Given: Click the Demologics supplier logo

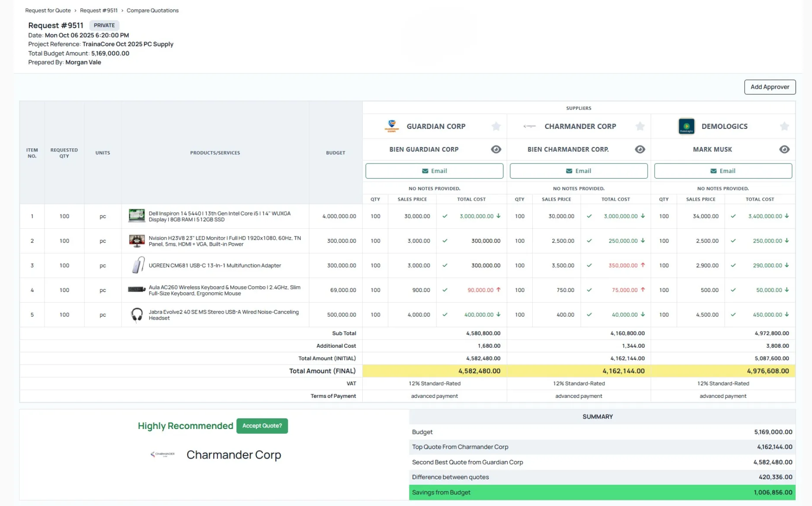Looking at the screenshot, I should [x=686, y=126].
